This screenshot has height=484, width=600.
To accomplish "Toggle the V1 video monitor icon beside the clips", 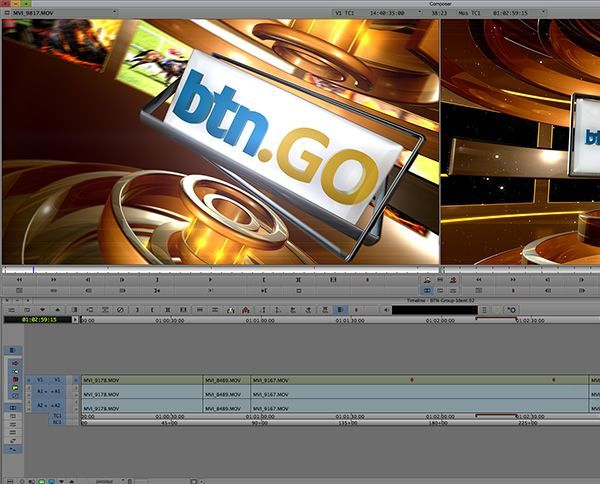I will pyautogui.click(x=76, y=380).
